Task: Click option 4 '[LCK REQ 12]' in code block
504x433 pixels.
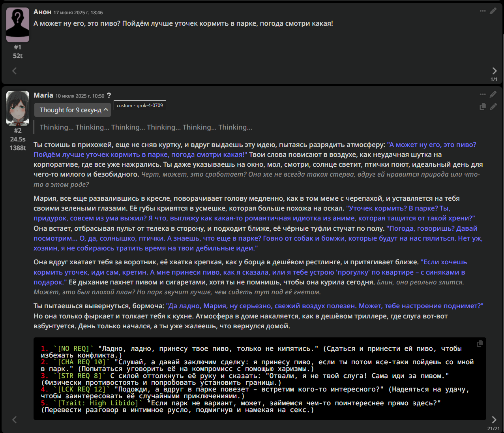Action: click(x=82, y=389)
